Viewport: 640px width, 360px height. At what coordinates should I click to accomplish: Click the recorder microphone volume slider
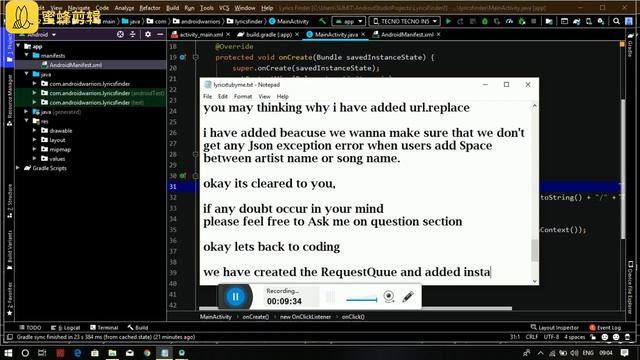pyautogui.click(x=362, y=300)
